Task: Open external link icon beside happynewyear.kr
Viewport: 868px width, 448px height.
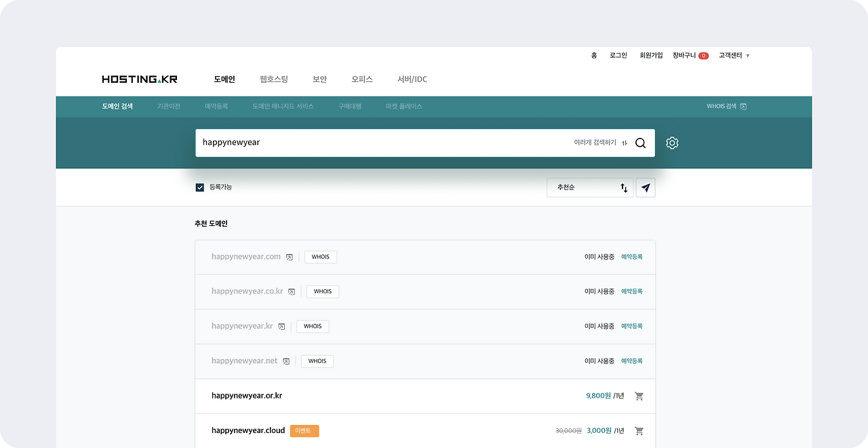Action: [281, 326]
